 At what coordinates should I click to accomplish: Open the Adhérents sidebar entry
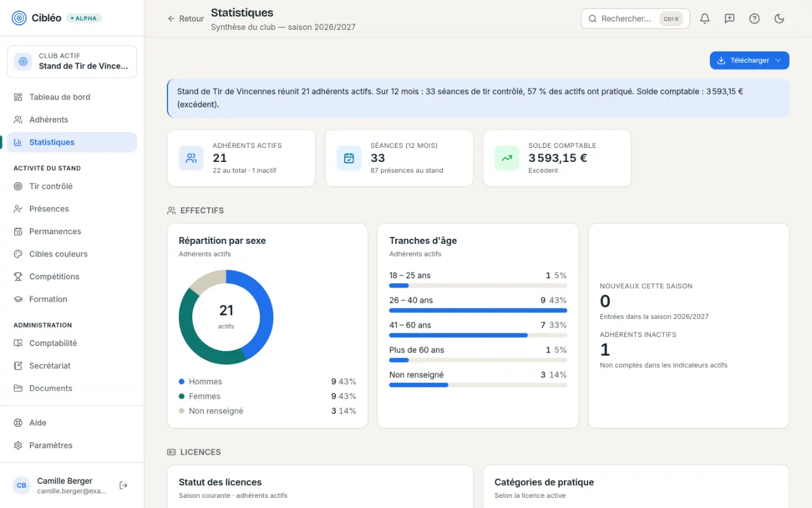click(x=72, y=119)
